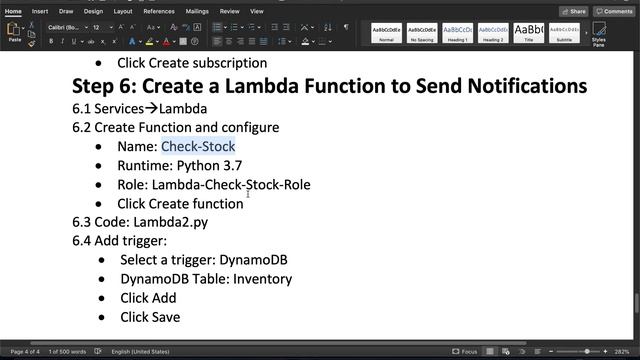This screenshot has height=360, width=640.
Task: Click the Share button
Action: [x=573, y=11]
